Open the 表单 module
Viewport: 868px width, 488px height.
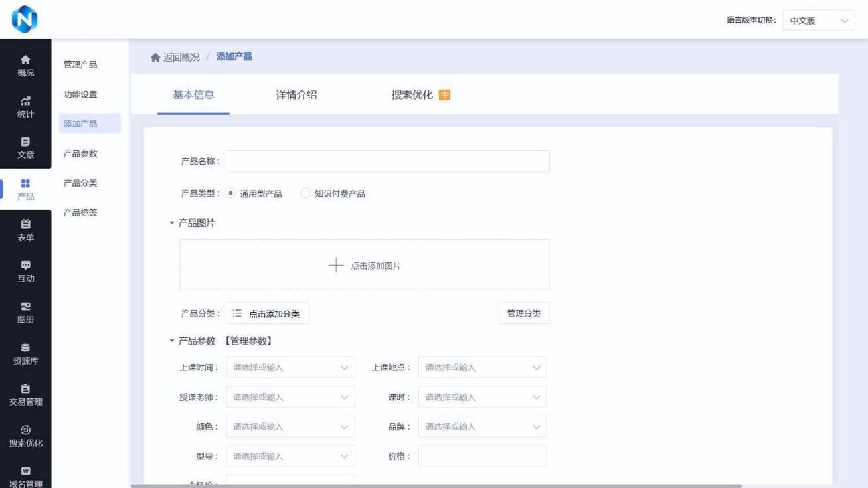coord(25,229)
